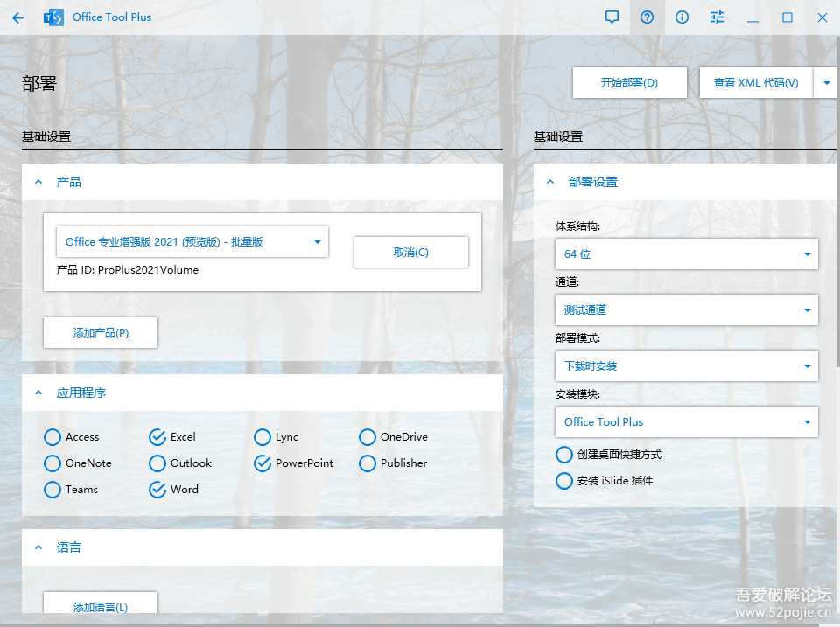
Task: Enable the Access checkbox
Action: [52, 437]
